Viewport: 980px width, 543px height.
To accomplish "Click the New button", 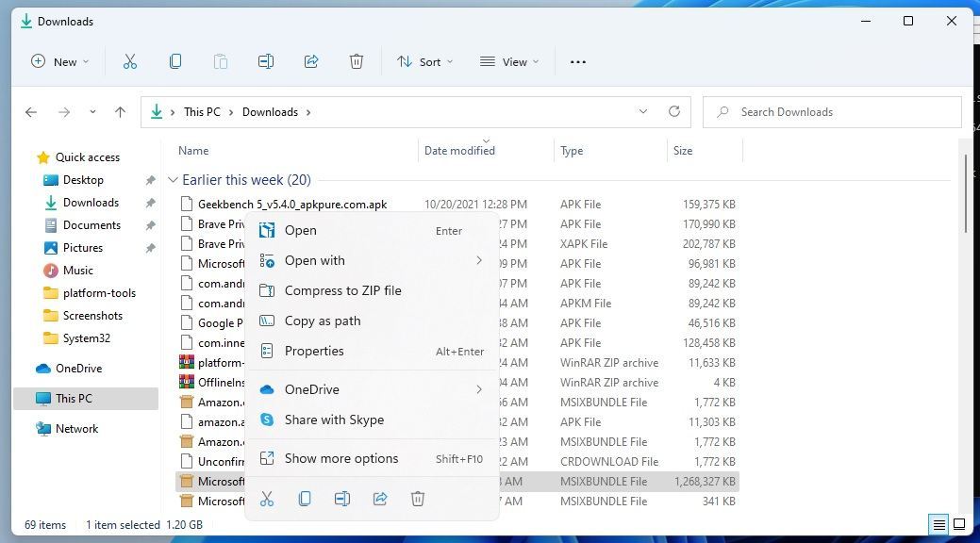I will [x=59, y=61].
